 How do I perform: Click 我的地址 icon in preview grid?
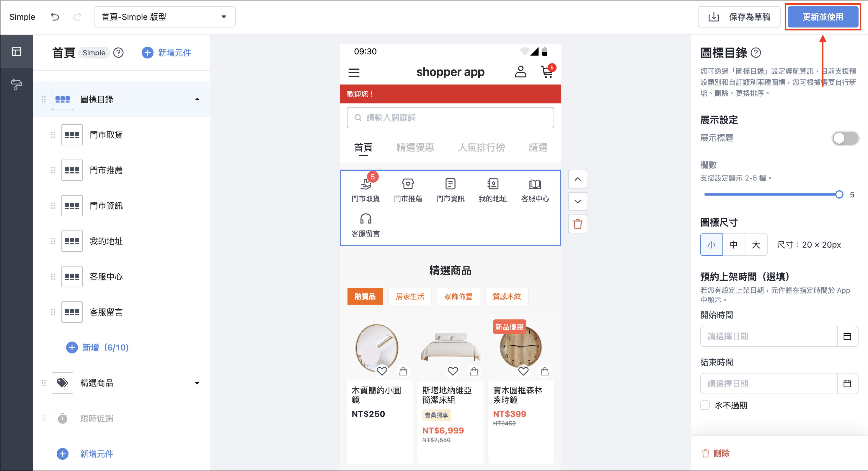point(493,184)
